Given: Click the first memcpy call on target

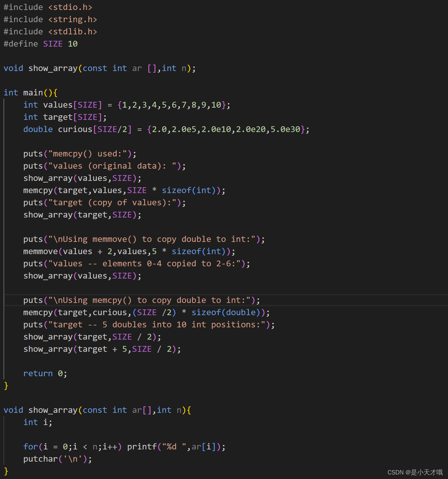Looking at the screenshot, I should point(124,190).
